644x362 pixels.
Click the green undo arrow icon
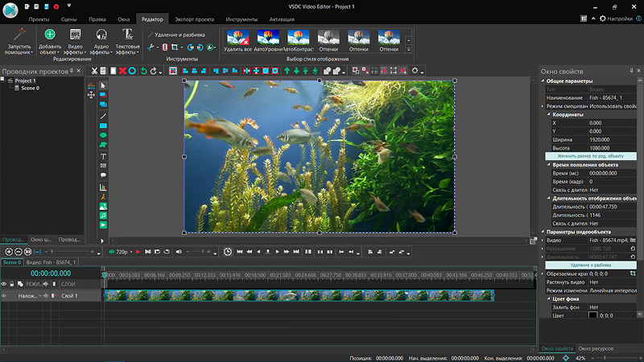pyautogui.click(x=144, y=71)
